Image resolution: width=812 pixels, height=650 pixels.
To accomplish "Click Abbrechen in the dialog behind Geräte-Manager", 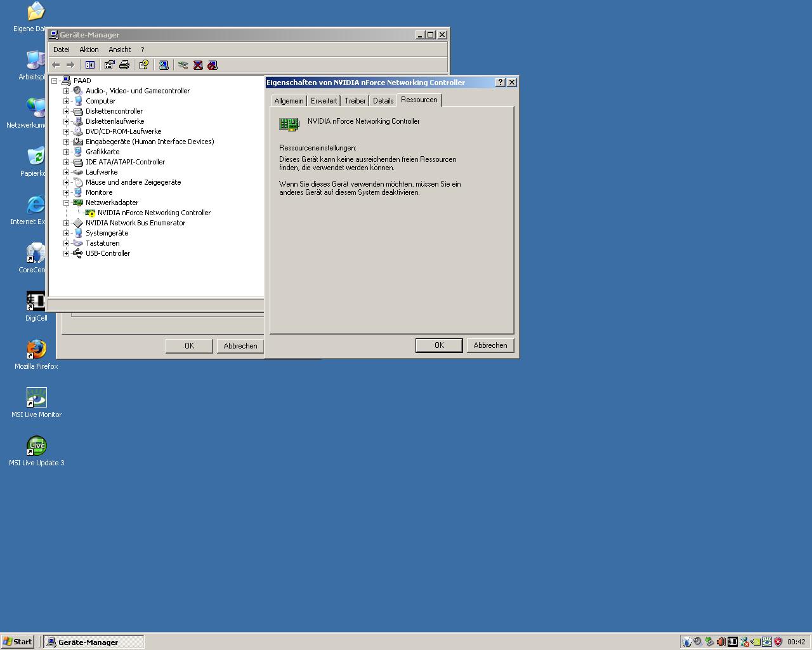I will click(x=240, y=346).
